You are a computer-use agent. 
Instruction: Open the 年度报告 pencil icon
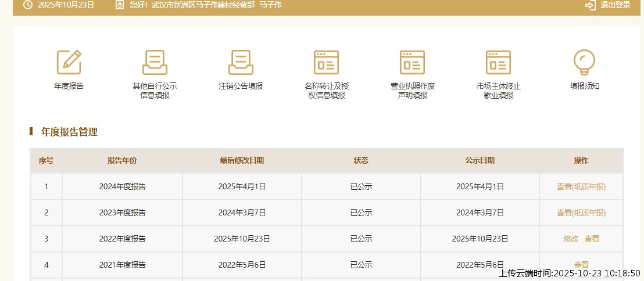click(69, 62)
